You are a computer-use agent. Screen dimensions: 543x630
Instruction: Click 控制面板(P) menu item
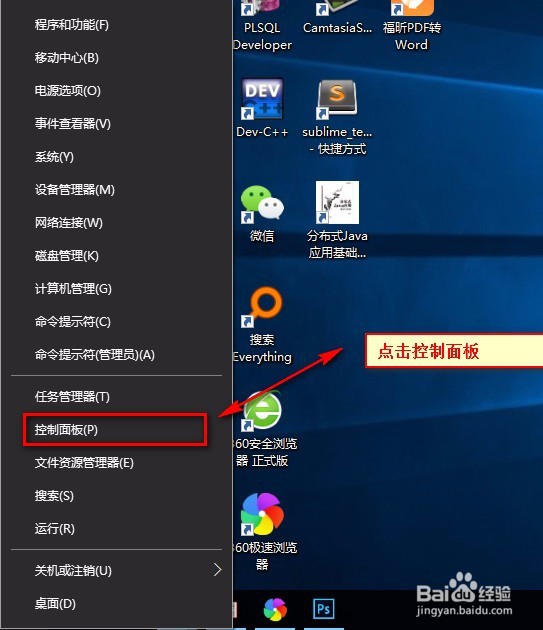(116, 430)
